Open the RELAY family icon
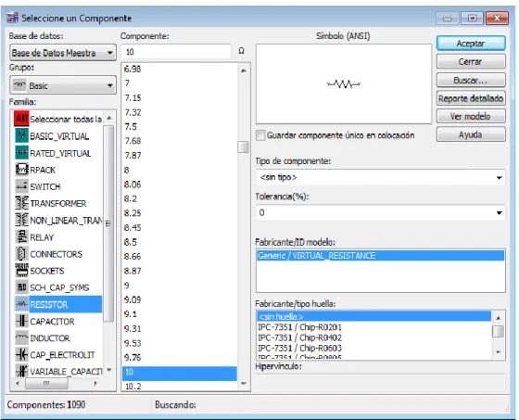The height and width of the screenshot is (420, 519). (x=22, y=236)
